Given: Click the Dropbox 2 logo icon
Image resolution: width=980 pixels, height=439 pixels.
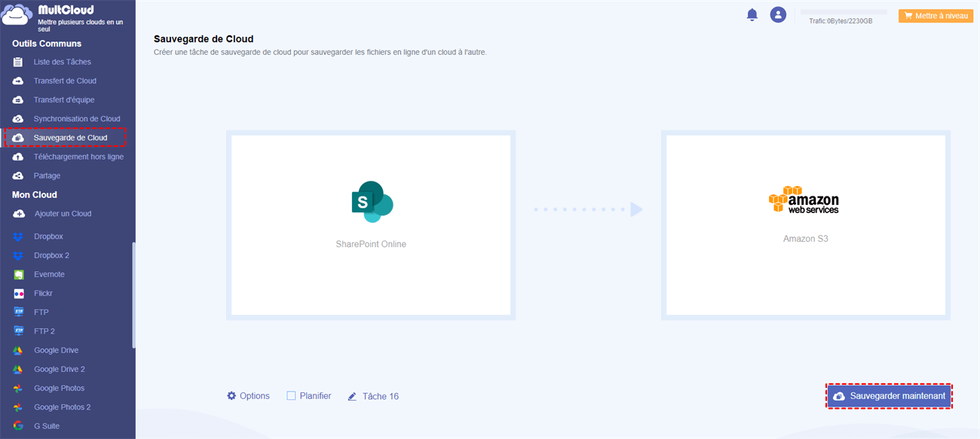Looking at the screenshot, I should (18, 255).
